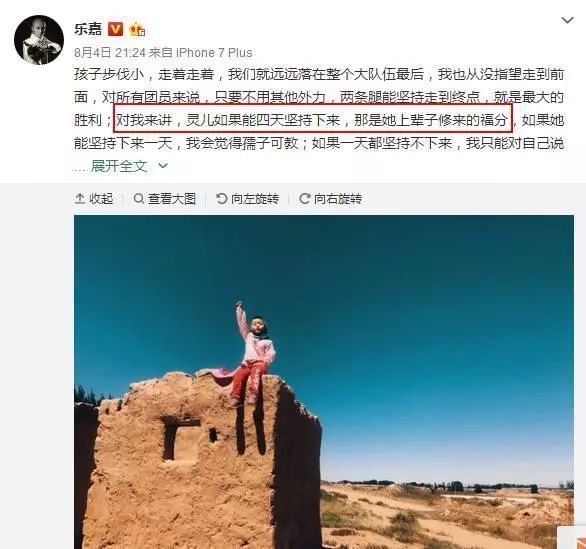This screenshot has width=586, height=549.
Task: Click the orange V verified badge
Action: click(x=115, y=29)
